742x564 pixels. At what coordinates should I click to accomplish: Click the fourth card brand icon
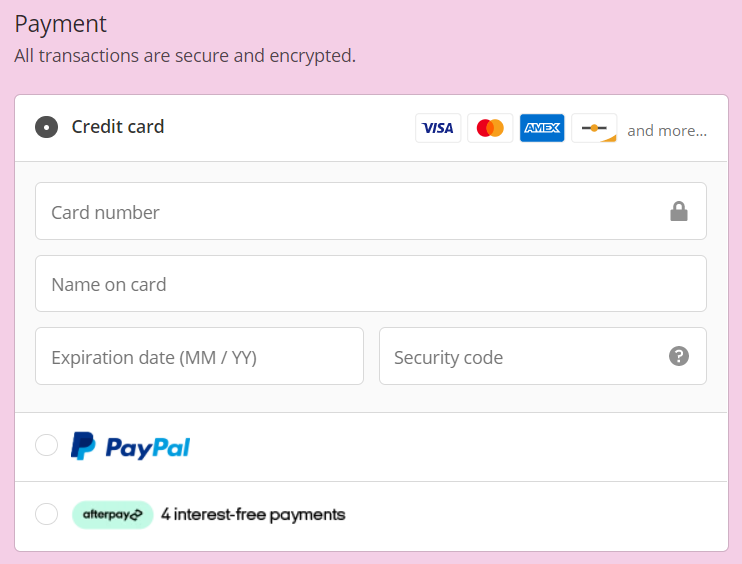(594, 128)
